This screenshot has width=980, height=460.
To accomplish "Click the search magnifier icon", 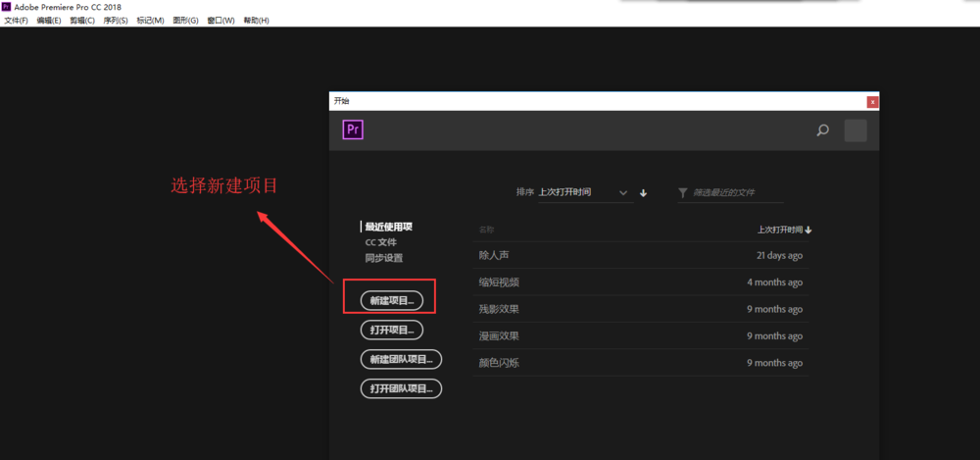I will [823, 130].
